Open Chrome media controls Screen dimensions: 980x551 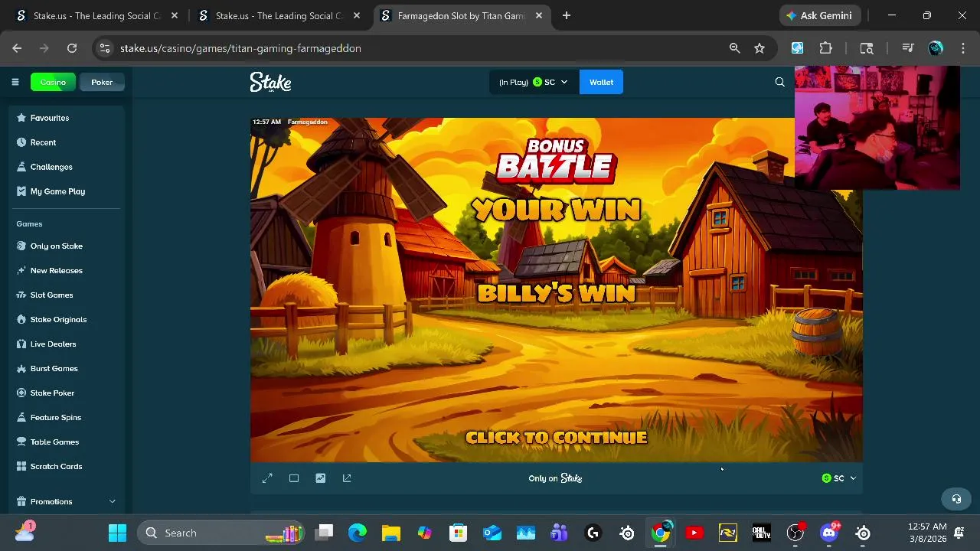908,48
